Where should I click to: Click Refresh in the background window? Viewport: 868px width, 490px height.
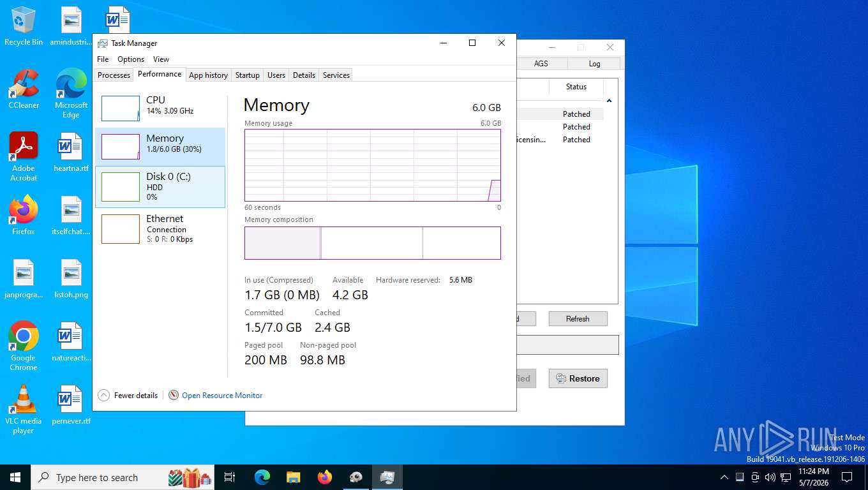[x=578, y=319]
